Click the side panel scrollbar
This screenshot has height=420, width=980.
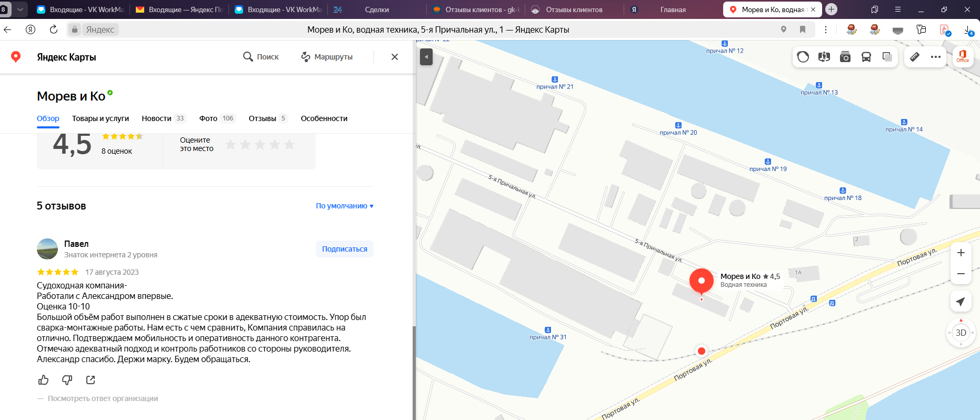click(414, 373)
